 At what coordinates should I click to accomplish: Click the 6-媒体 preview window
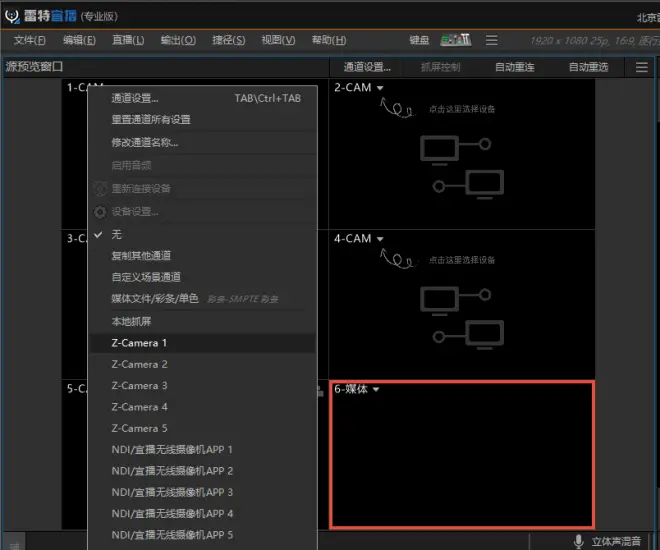click(x=462, y=454)
